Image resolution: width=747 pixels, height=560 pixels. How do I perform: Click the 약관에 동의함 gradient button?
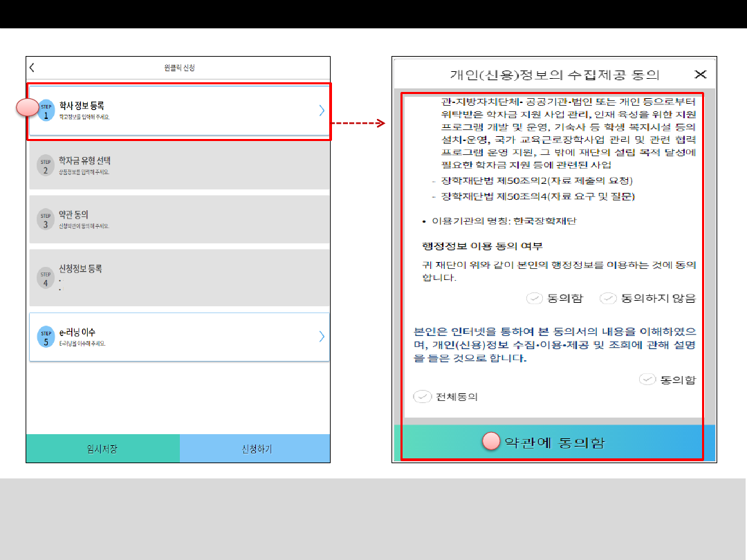click(555, 442)
